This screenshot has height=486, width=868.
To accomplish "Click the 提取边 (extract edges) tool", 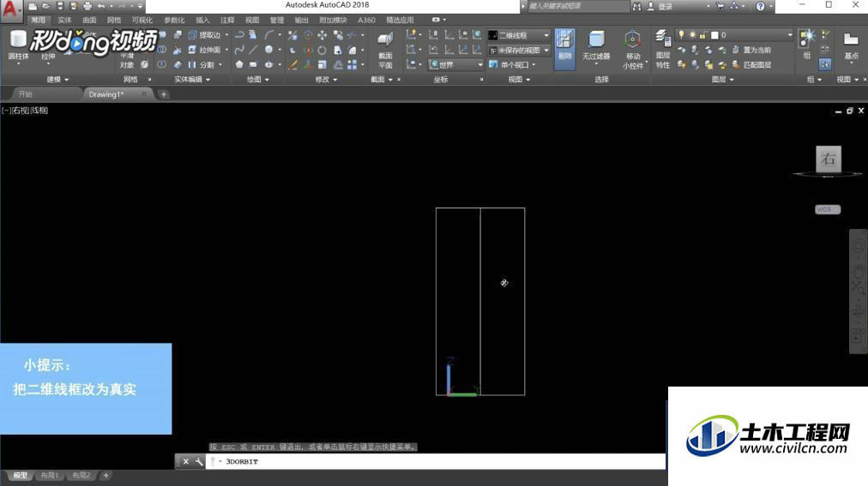I will (x=205, y=35).
